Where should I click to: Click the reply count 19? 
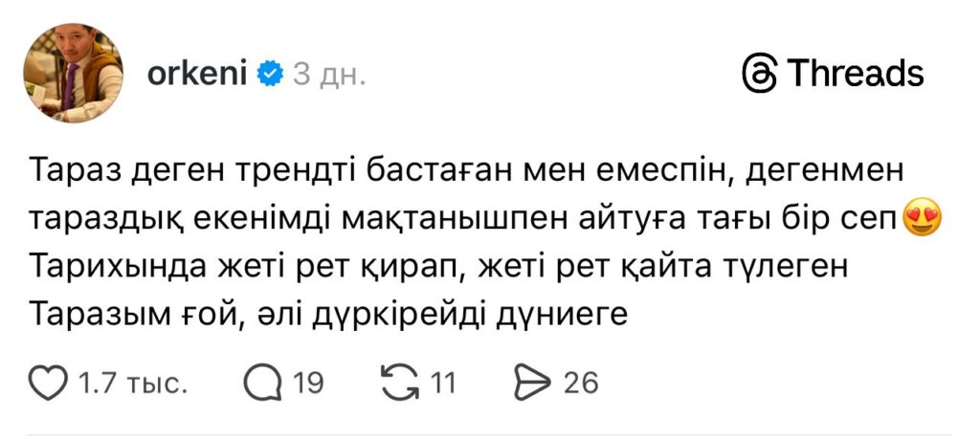coord(307,384)
